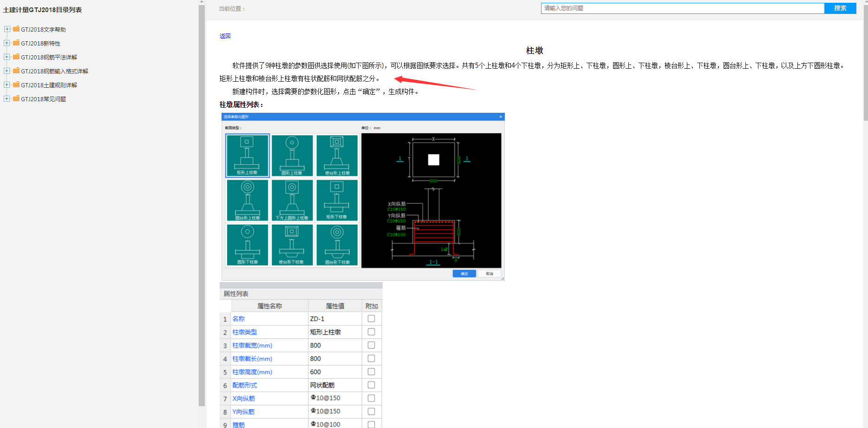The image size is (868, 428).
Task: Click the 600 height value cell
Action: pyautogui.click(x=335, y=372)
